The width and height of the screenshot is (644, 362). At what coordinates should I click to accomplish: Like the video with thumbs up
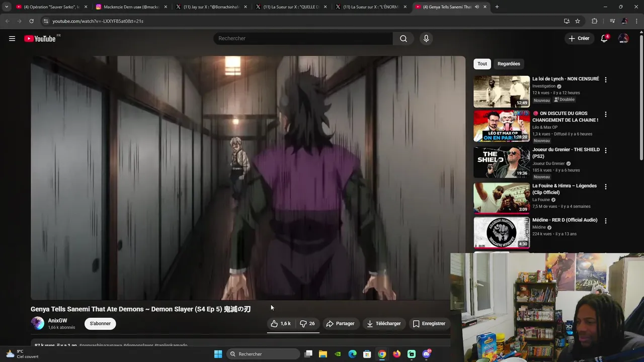coord(281,324)
